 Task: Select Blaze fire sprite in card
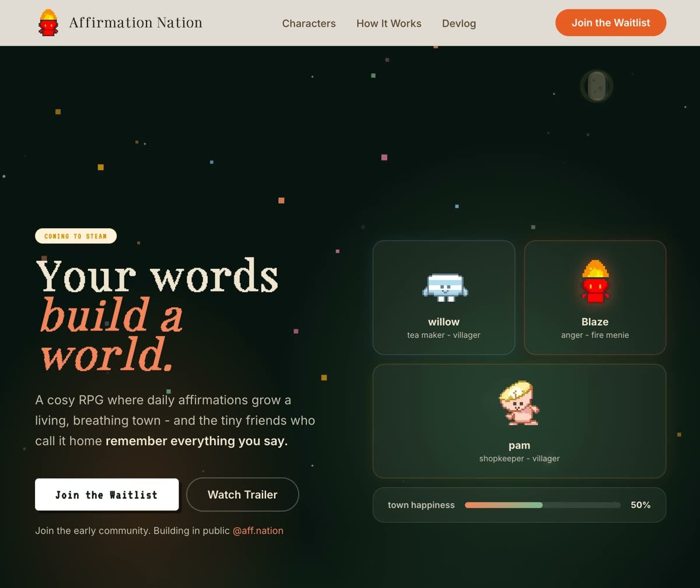(595, 282)
